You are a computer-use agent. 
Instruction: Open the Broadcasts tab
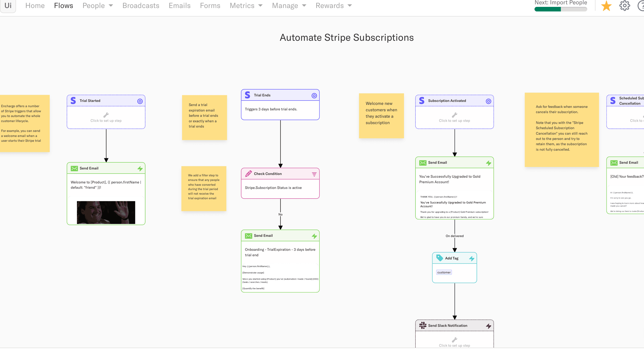(141, 5)
